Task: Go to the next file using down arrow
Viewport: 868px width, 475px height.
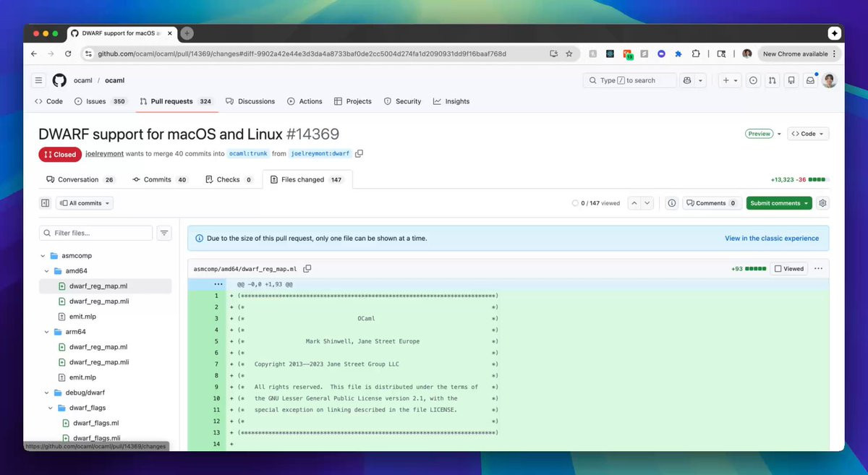Action: click(647, 203)
